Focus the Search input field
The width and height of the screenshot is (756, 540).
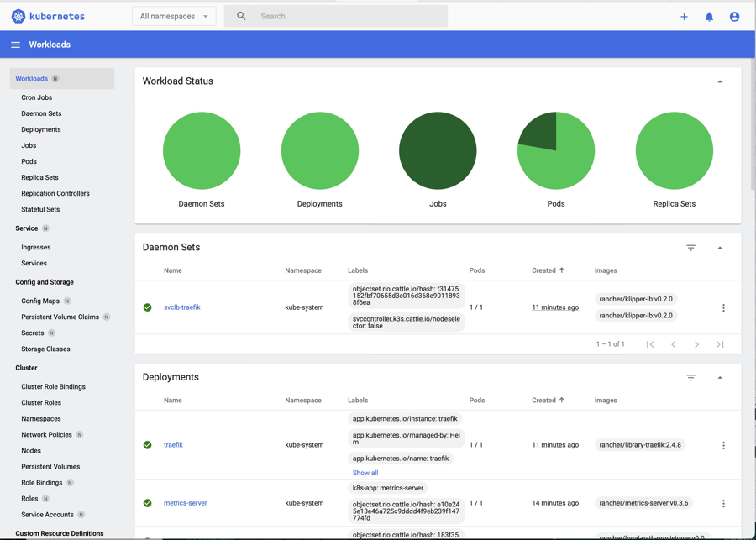(336, 17)
